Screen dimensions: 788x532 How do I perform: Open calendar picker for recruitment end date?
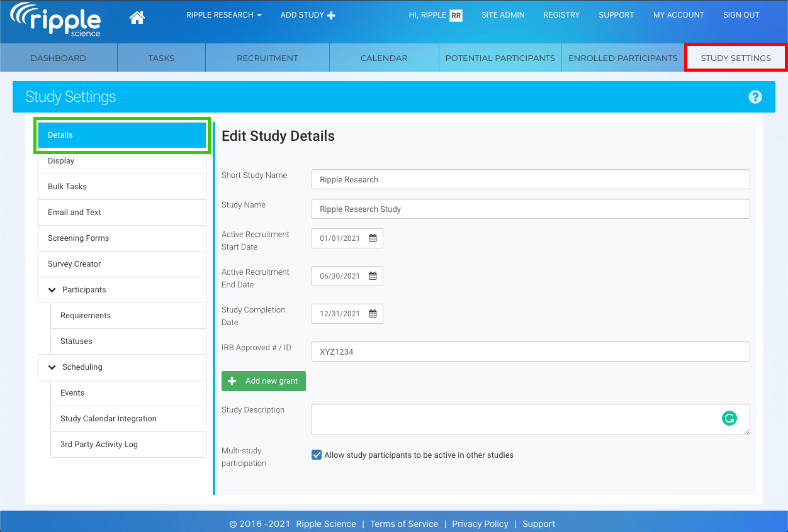click(x=373, y=276)
